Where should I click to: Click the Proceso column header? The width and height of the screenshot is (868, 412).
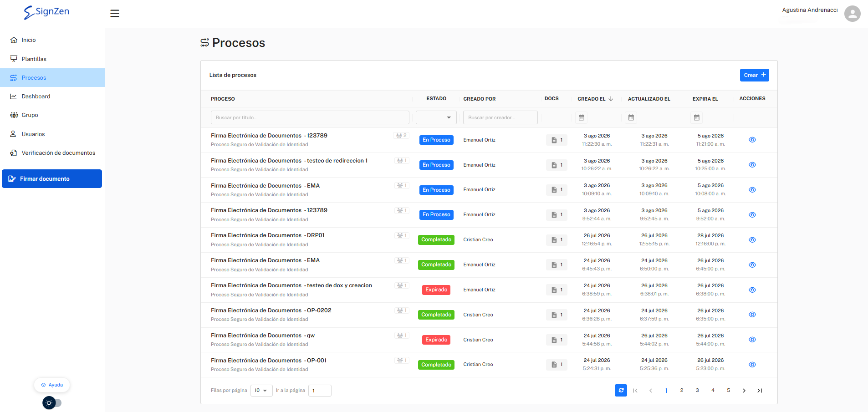tap(223, 99)
